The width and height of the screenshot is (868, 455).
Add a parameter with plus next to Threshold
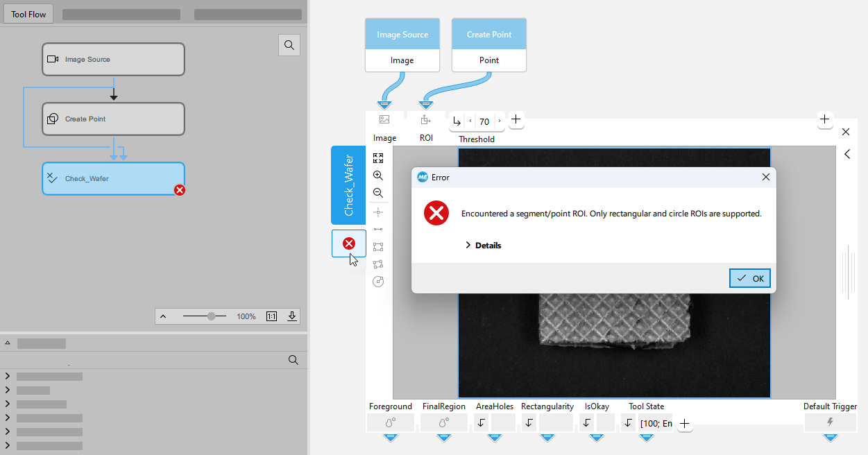click(516, 120)
